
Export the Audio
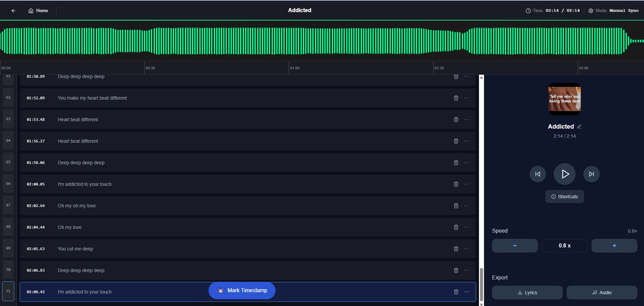click(x=602, y=293)
